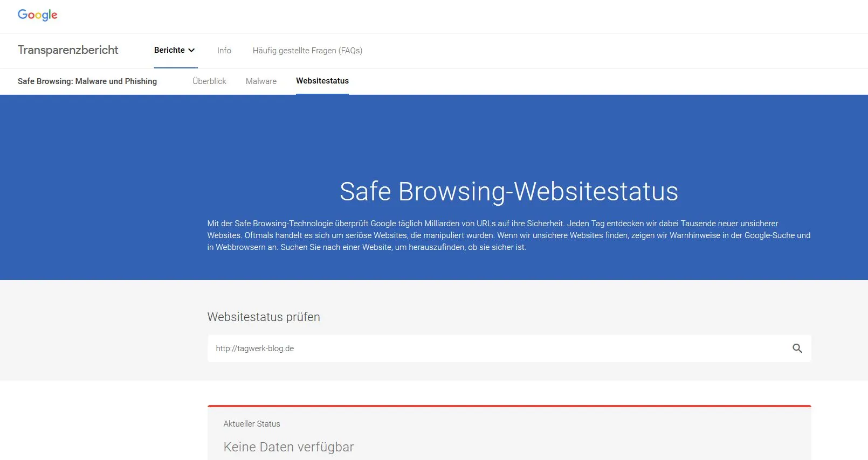Click the Aktueller Status label
The width and height of the screenshot is (868, 460).
point(252,424)
